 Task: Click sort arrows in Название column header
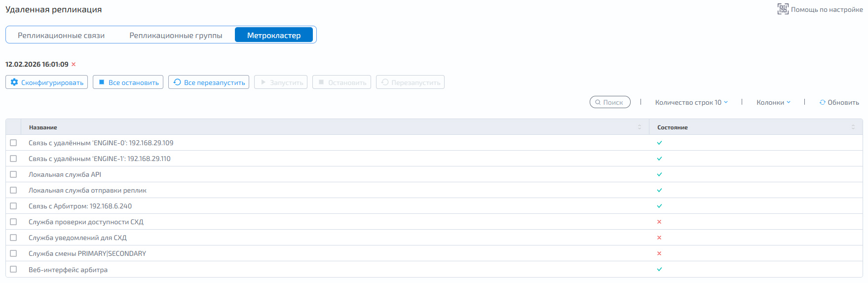pos(640,127)
